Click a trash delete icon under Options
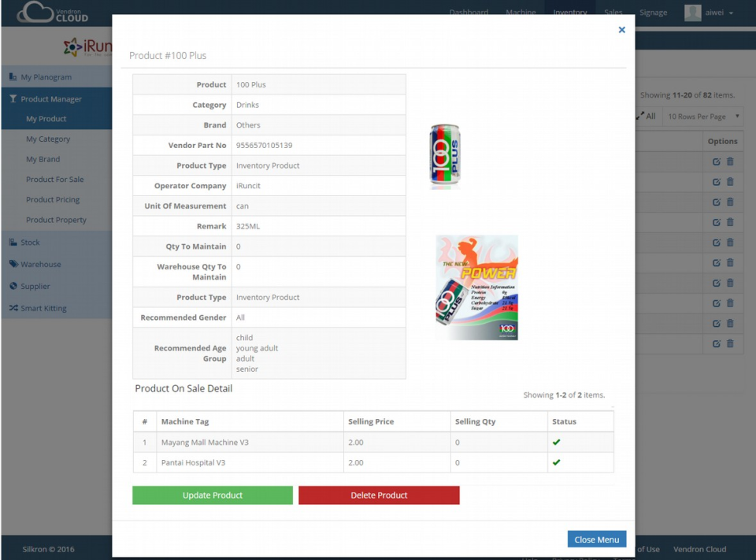This screenshot has height=560, width=756. pyautogui.click(x=731, y=161)
